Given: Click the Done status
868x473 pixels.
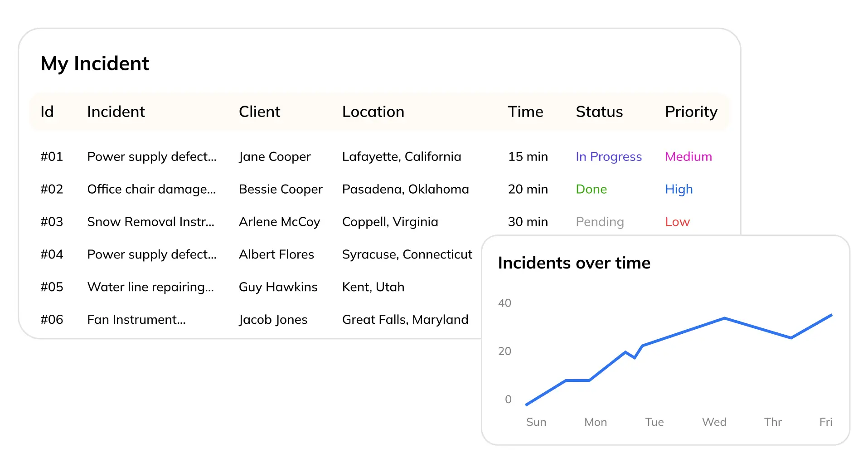Looking at the screenshot, I should (591, 189).
